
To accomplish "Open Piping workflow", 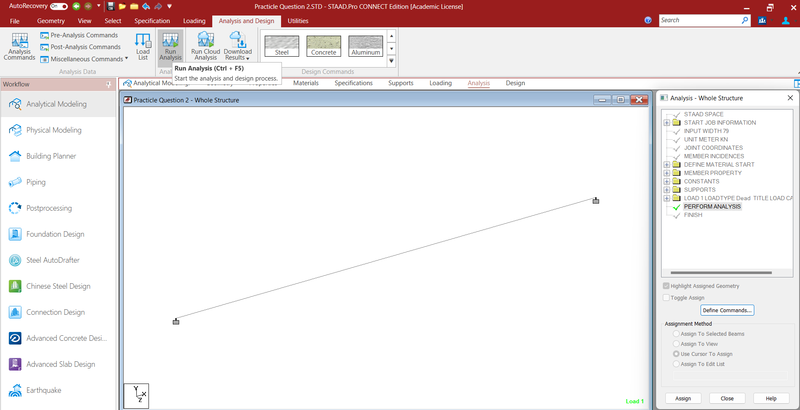I will [x=58, y=182].
